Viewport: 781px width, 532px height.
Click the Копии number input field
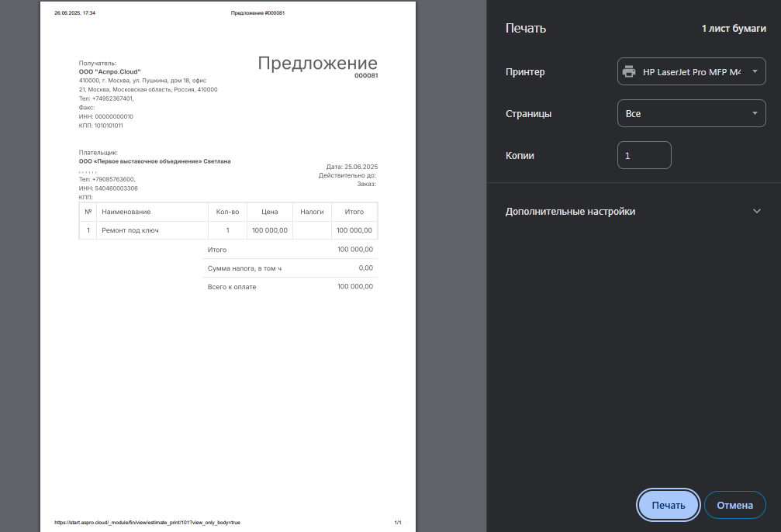[x=644, y=155]
